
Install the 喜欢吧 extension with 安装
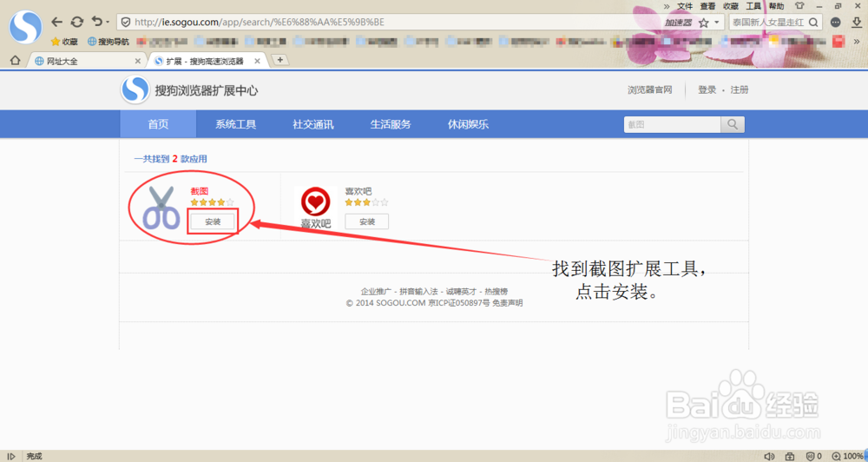367,221
